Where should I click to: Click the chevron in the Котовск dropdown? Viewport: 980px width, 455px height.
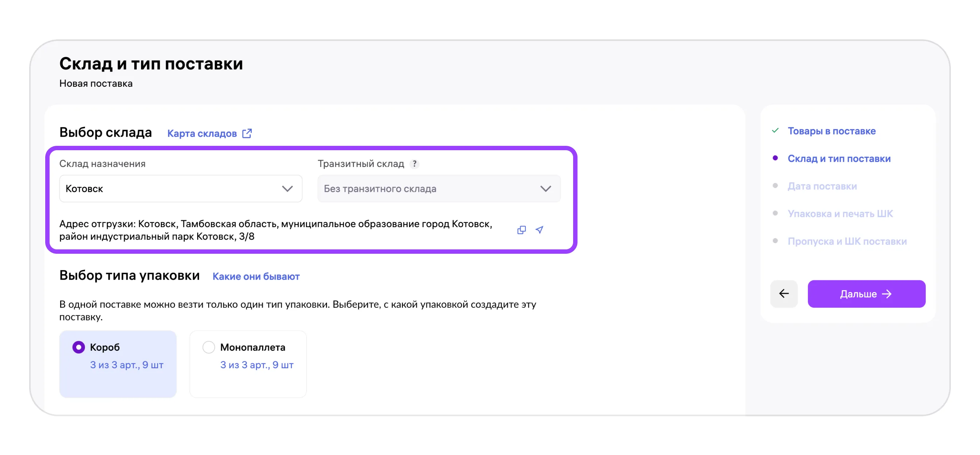tap(287, 189)
